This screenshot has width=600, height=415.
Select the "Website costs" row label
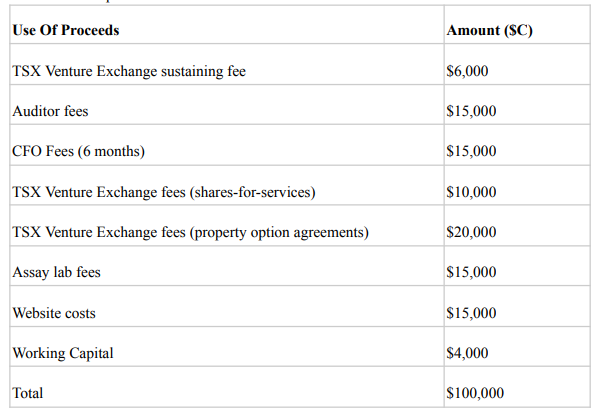[54, 313]
